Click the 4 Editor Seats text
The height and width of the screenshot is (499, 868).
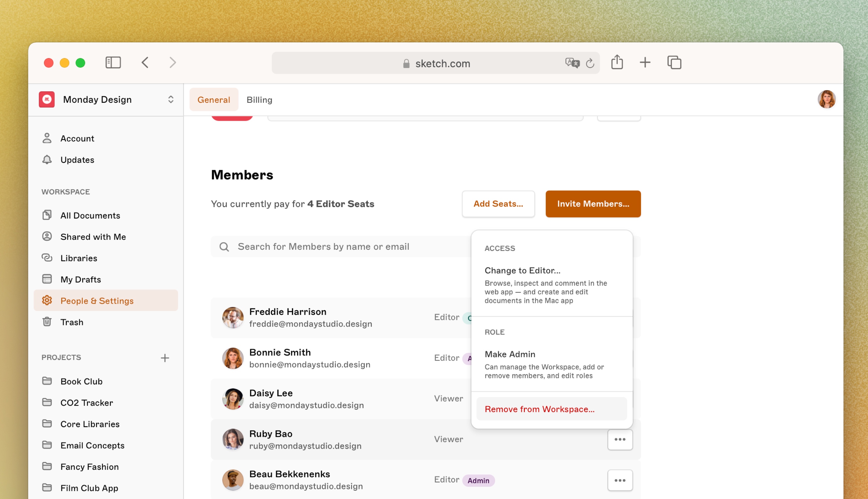point(341,204)
